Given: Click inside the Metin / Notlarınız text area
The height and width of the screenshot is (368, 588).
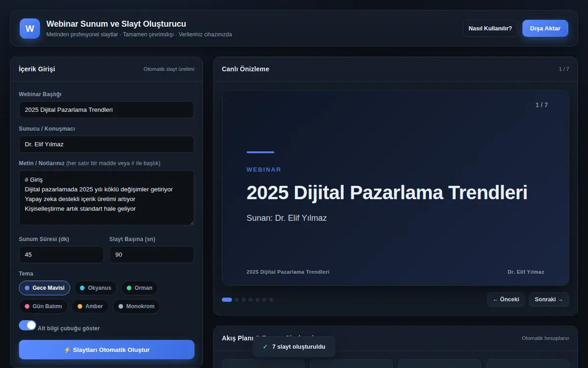Looking at the screenshot, I should point(106,198).
